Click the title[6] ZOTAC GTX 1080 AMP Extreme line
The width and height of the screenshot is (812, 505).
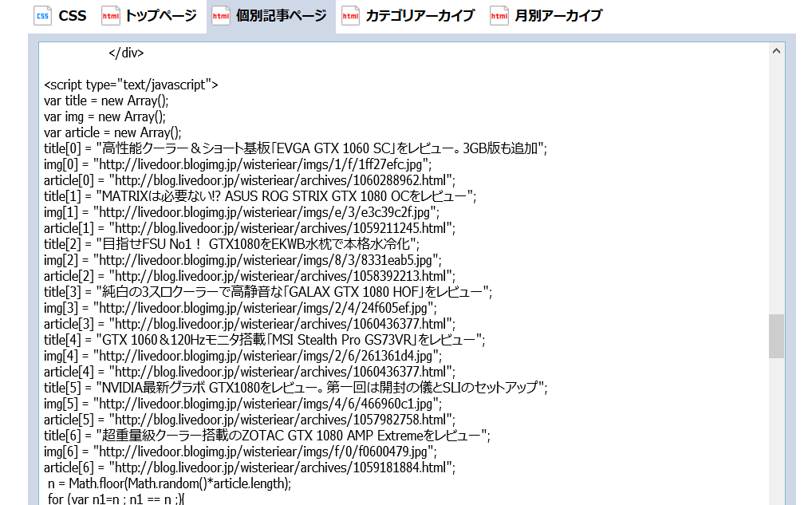coord(267,436)
